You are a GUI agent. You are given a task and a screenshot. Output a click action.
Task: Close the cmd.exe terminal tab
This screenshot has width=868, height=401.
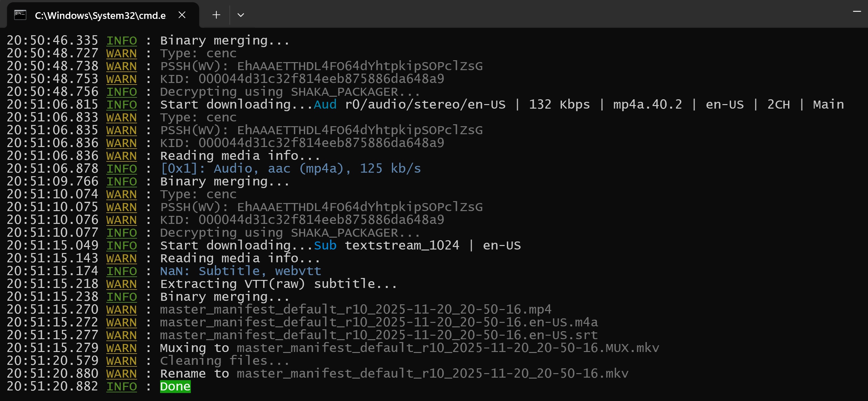(182, 15)
